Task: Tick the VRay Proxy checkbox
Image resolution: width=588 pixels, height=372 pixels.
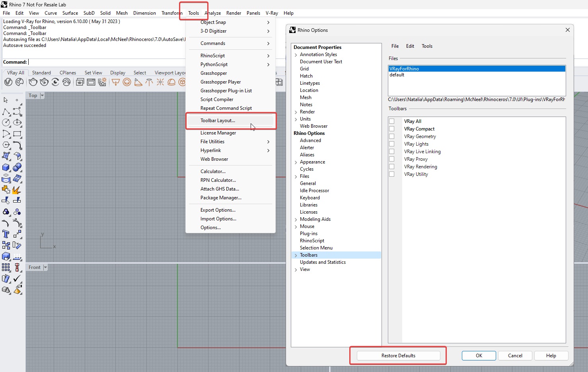Action: click(392, 159)
